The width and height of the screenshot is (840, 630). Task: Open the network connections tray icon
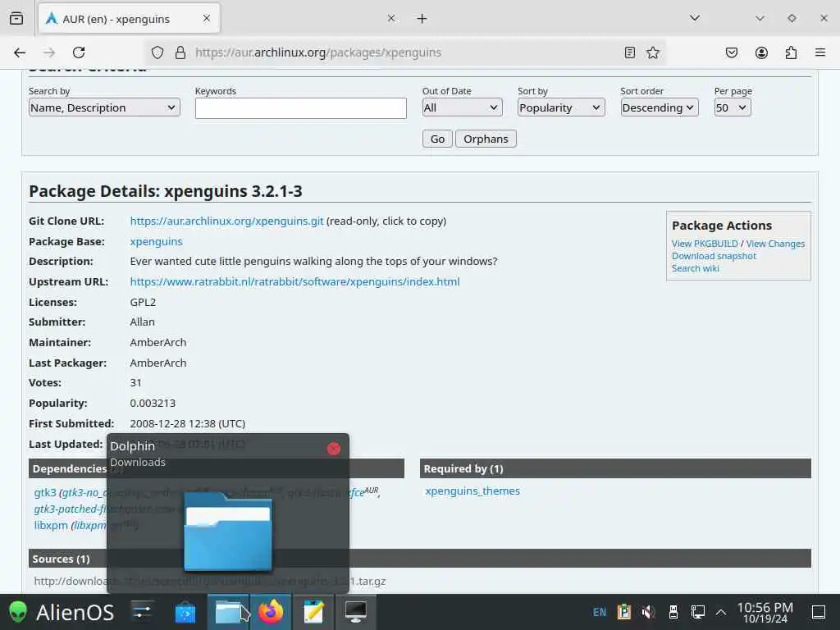[697, 612]
